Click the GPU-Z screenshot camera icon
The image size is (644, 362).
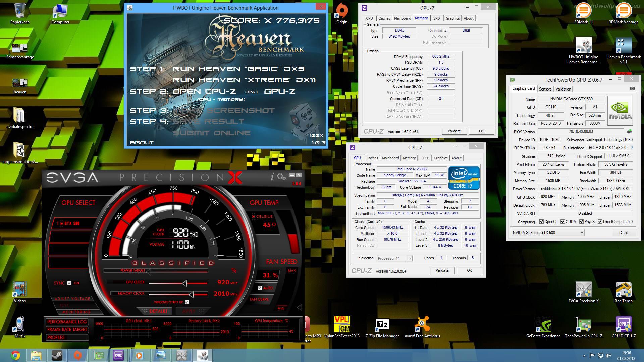tap(632, 88)
